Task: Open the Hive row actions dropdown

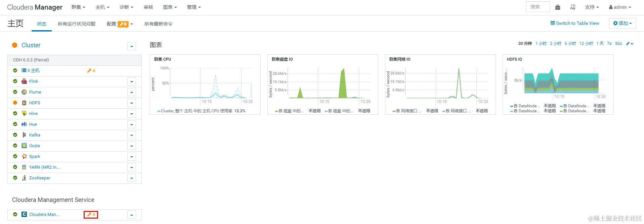Action: coord(132,114)
